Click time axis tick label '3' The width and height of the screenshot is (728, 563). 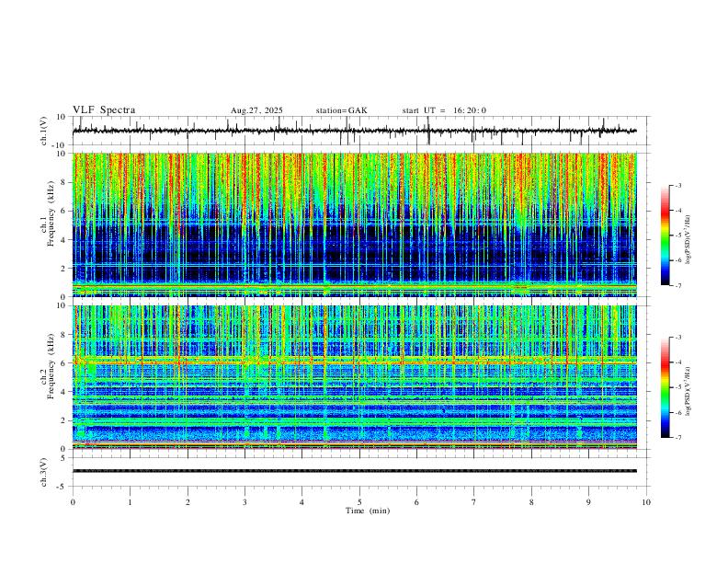point(245,502)
